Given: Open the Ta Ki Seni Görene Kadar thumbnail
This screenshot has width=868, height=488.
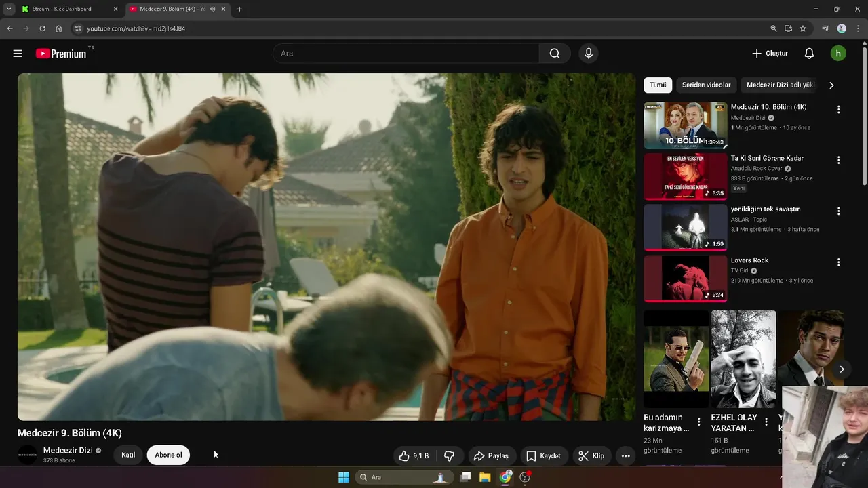Looking at the screenshot, I should pos(685,176).
